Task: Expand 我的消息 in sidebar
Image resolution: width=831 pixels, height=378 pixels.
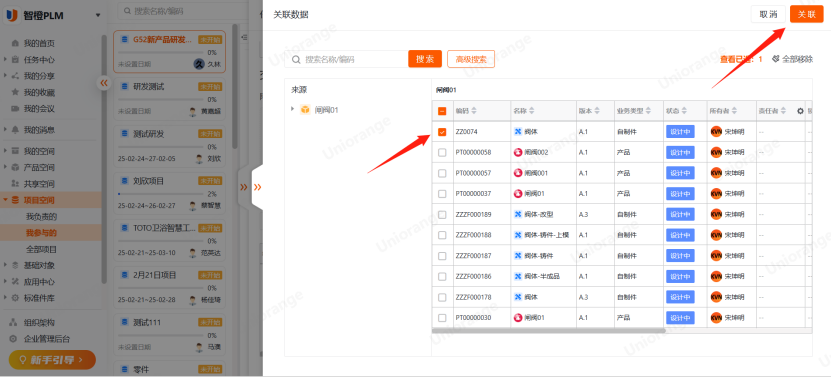Action: [x=5, y=129]
